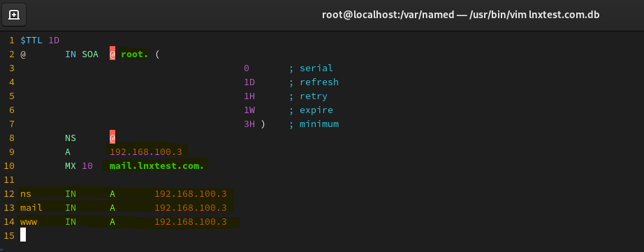This screenshot has height=252, width=644.
Task: Click the serial value '0'
Action: pyautogui.click(x=247, y=68)
